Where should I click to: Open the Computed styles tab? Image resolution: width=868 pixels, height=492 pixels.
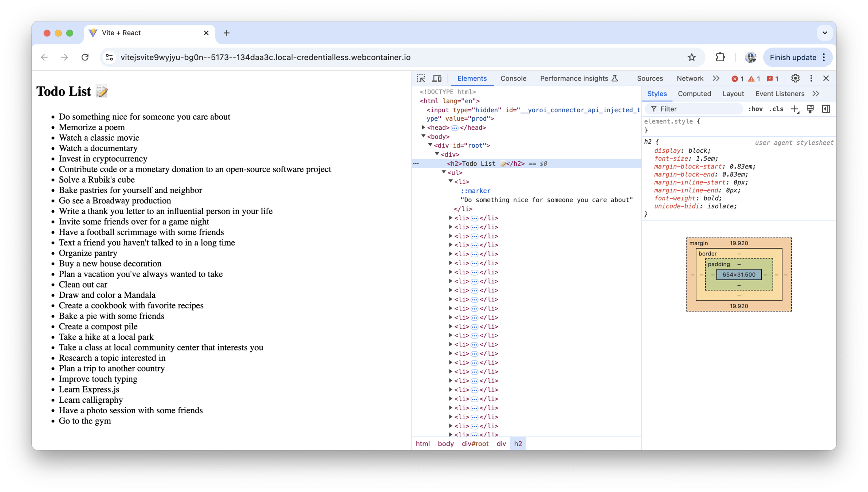click(x=694, y=94)
